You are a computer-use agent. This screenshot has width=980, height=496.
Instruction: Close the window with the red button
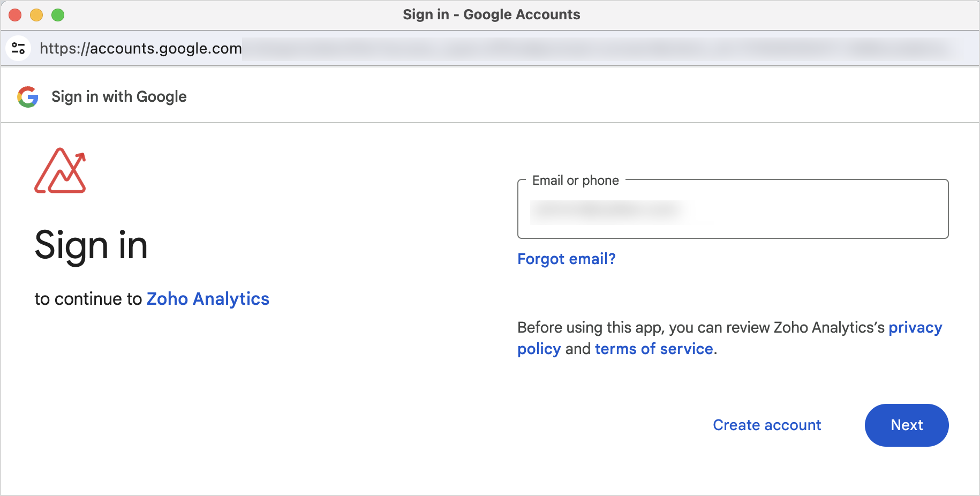tap(15, 15)
